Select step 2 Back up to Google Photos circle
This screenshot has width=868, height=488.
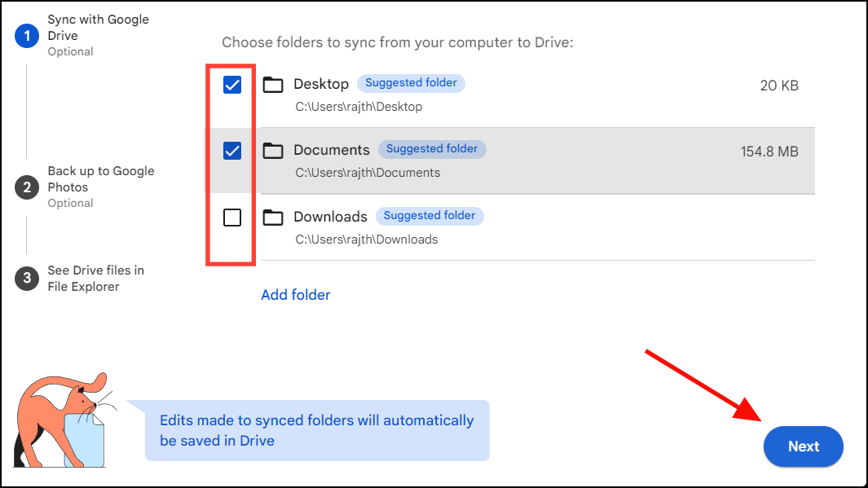coord(25,187)
